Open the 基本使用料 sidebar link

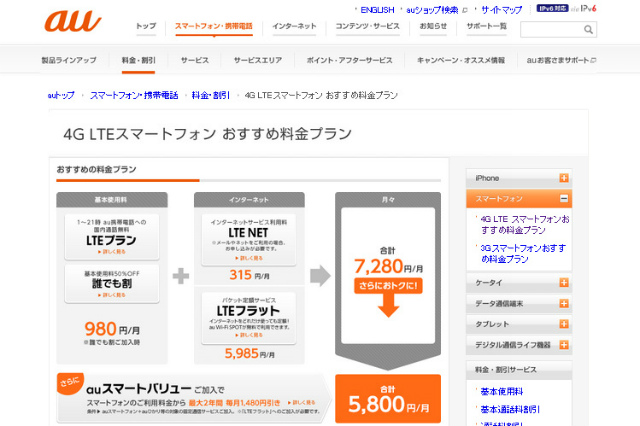(x=502, y=391)
